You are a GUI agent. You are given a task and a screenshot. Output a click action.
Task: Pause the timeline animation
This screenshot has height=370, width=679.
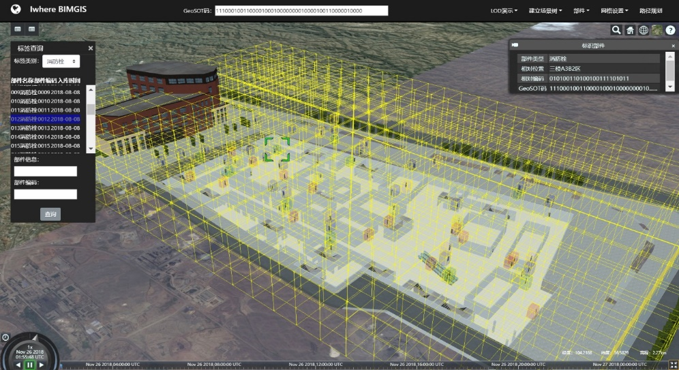click(x=29, y=365)
